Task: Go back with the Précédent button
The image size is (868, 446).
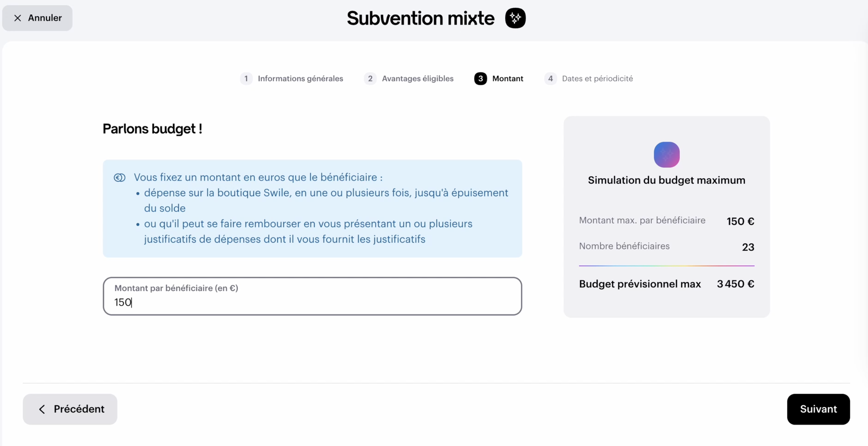Action: [x=70, y=409]
